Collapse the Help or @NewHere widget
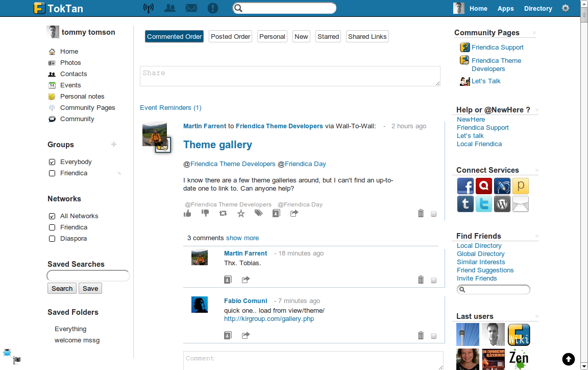The height and width of the screenshot is (370, 588). [536, 110]
